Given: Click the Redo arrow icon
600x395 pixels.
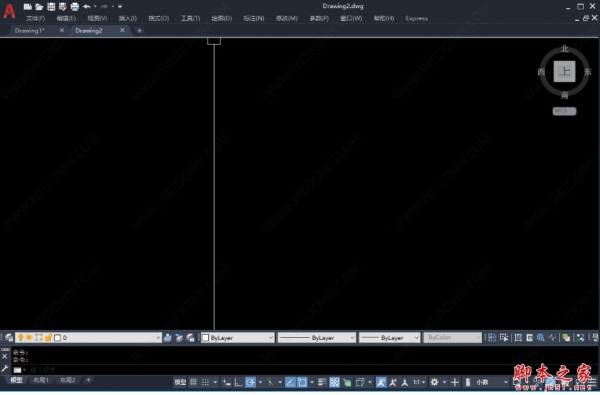Looking at the screenshot, I should click(x=104, y=7).
